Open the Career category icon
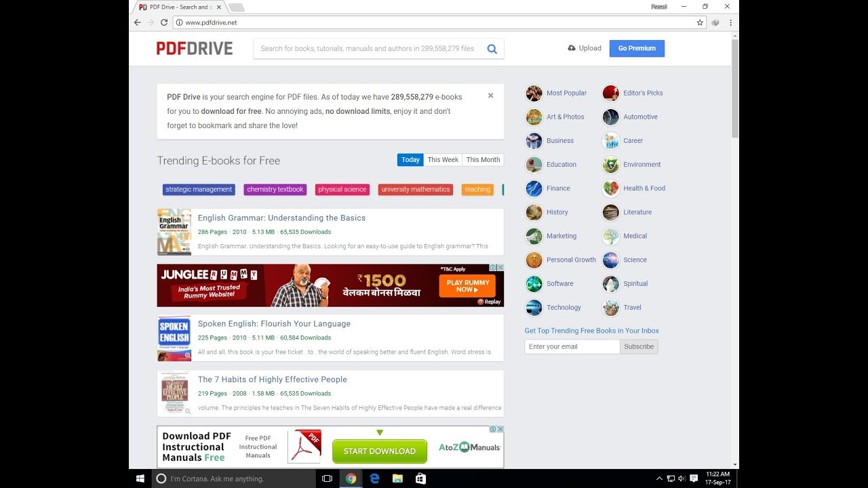 pyautogui.click(x=610, y=140)
